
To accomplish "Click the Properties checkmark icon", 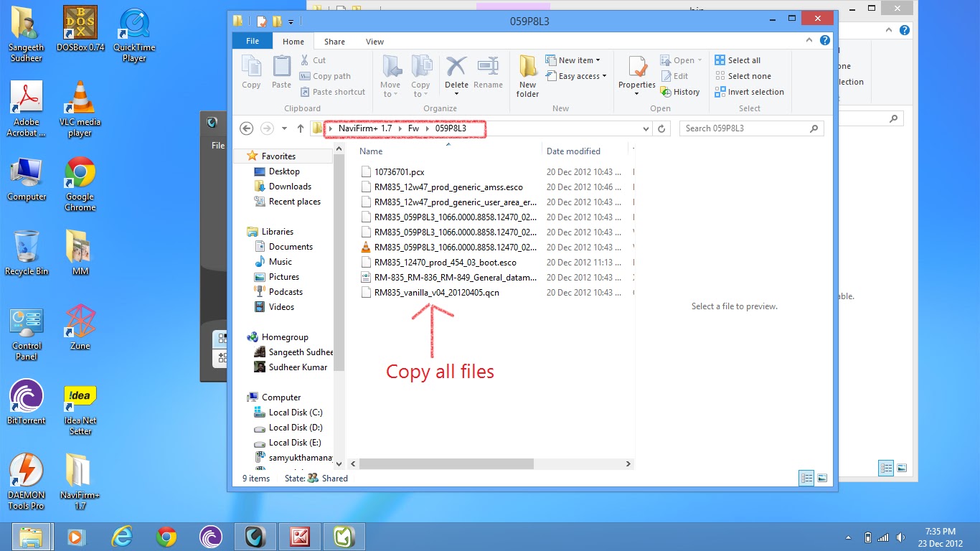I will pos(637,66).
